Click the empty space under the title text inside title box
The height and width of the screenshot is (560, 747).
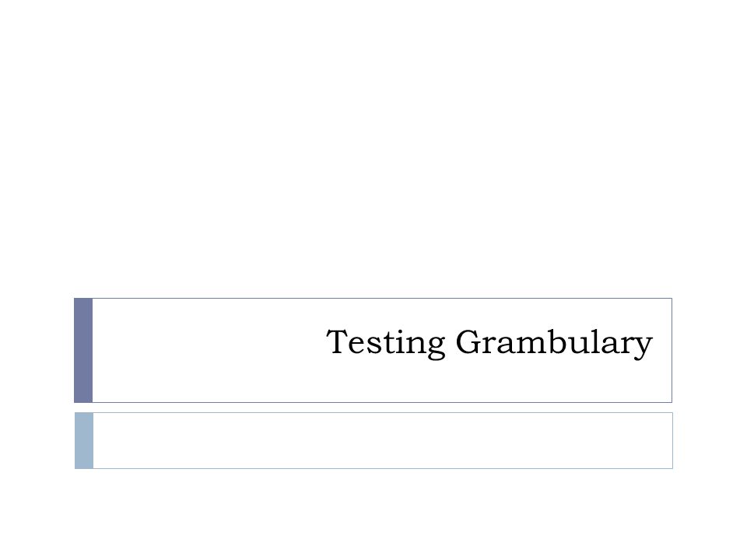tap(489, 382)
